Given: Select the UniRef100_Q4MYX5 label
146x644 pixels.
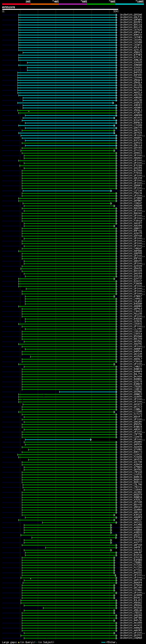Looking at the screenshot, I should point(131,580).
